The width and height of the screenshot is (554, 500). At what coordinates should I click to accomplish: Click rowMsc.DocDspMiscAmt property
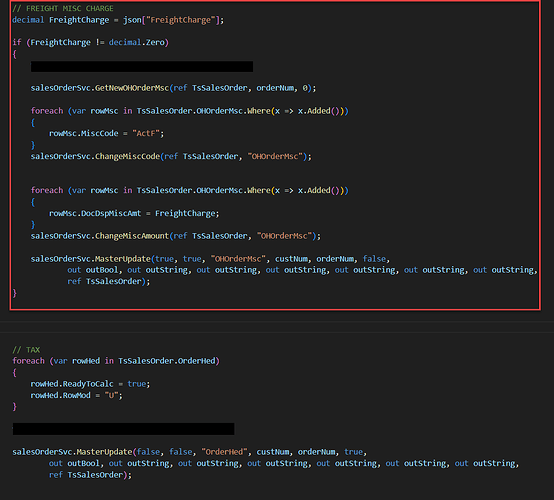pyautogui.click(x=95, y=213)
